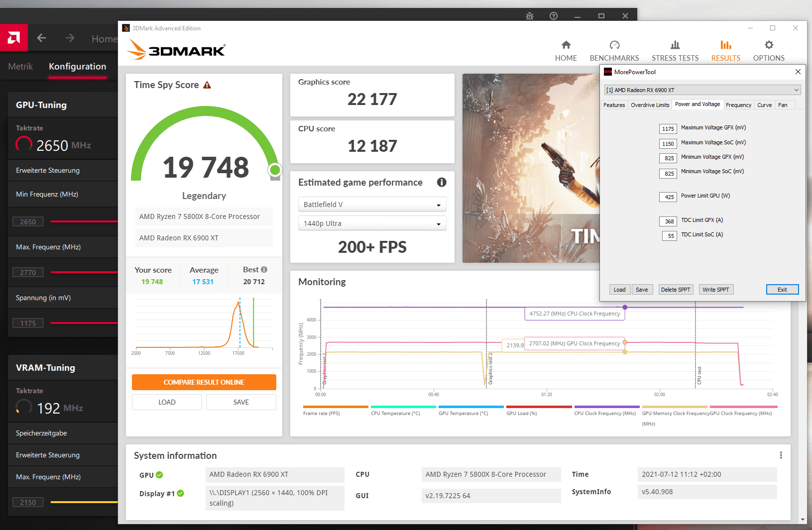
Task: Click COMPARE RESULT ONLINE button
Action: [204, 382]
